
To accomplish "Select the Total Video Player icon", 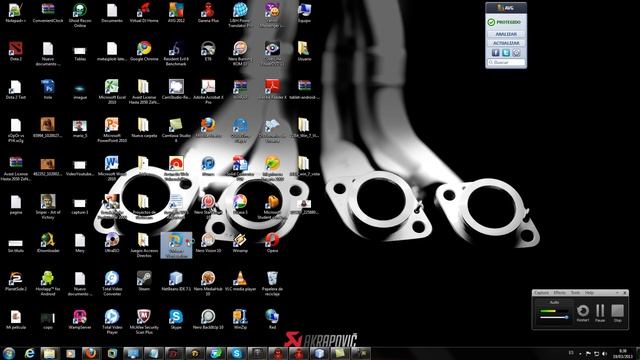I will pyautogui.click(x=112, y=322).
